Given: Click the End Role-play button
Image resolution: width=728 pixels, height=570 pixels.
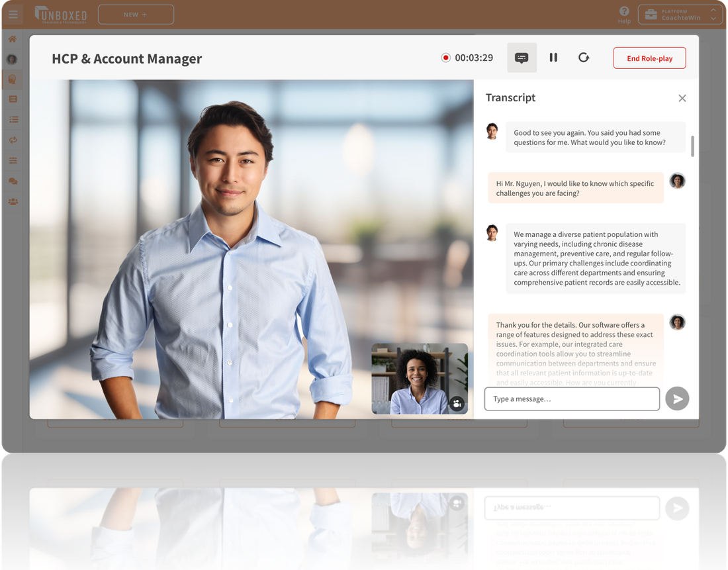Looking at the screenshot, I should 649,58.
